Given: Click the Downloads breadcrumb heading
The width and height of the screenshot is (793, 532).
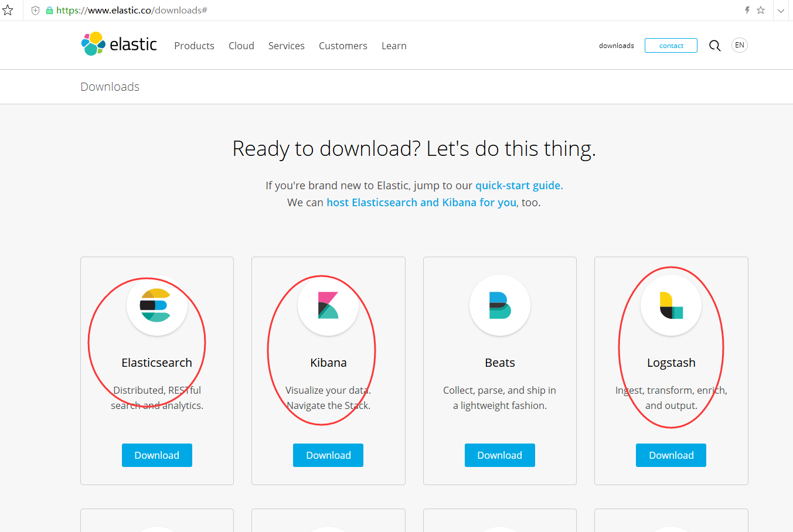Looking at the screenshot, I should [110, 87].
